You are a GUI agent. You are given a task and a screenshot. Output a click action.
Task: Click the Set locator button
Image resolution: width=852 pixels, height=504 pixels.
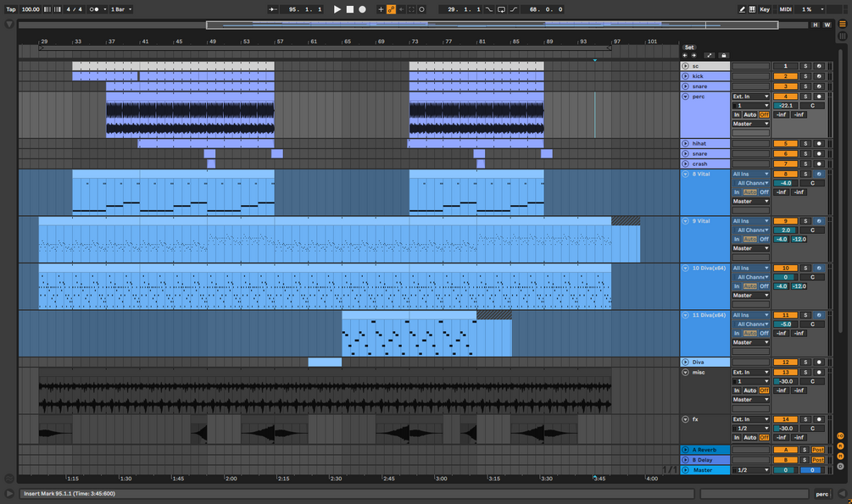(x=689, y=47)
